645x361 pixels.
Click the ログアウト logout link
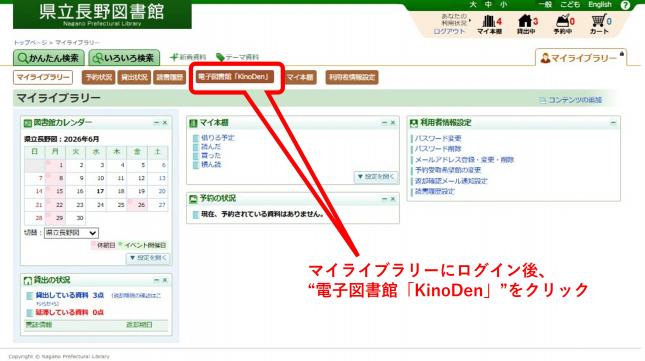coord(449,31)
